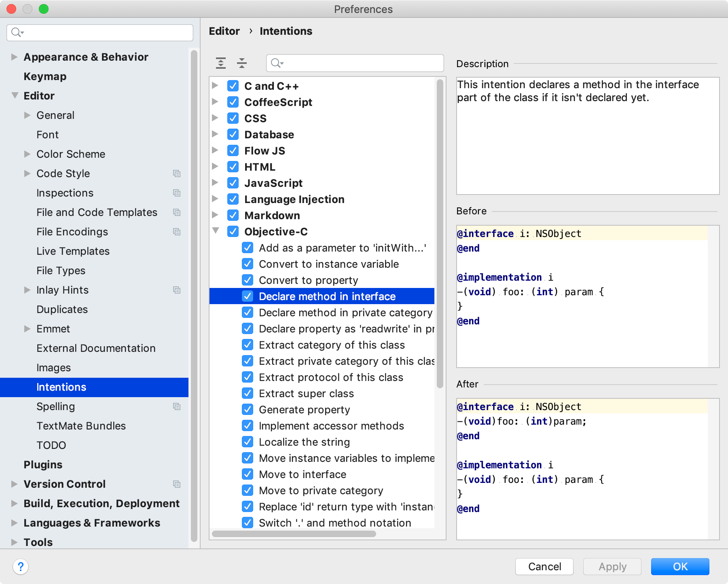Click the project-level icon beside File and Code Templates
Image resolution: width=728 pixels, height=584 pixels.
(177, 212)
